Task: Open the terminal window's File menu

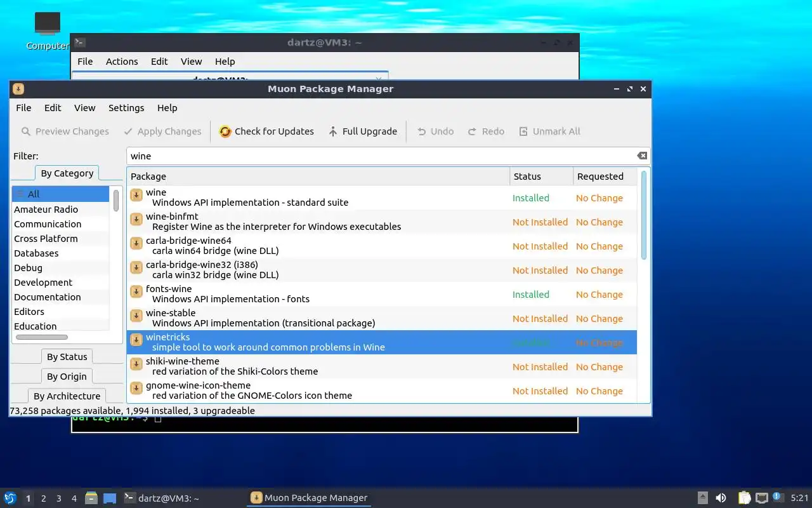Action: click(x=85, y=62)
